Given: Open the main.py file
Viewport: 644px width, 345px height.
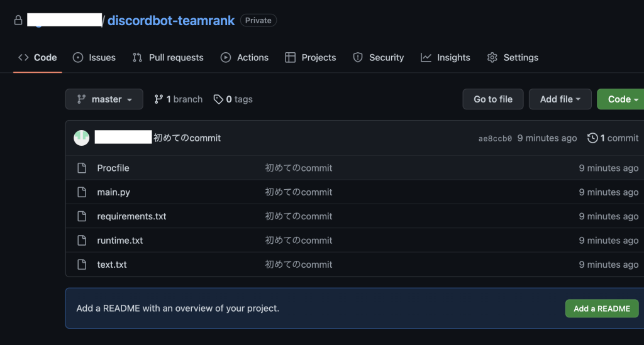Looking at the screenshot, I should point(113,192).
